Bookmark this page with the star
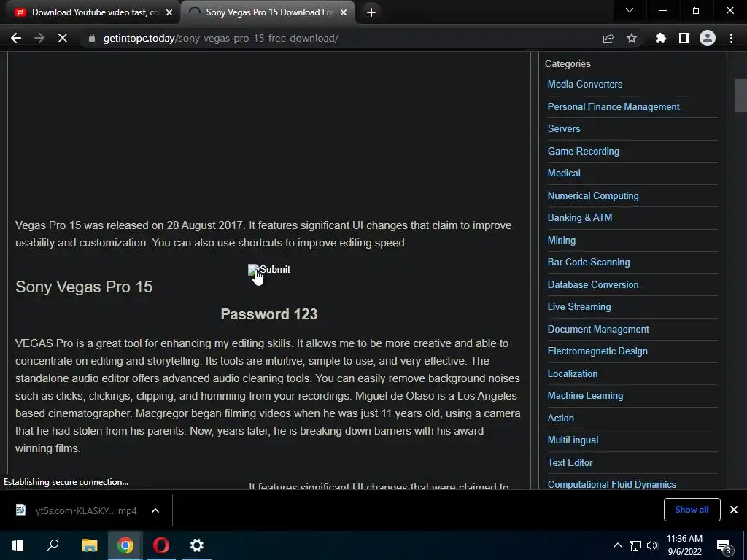 [x=632, y=38]
